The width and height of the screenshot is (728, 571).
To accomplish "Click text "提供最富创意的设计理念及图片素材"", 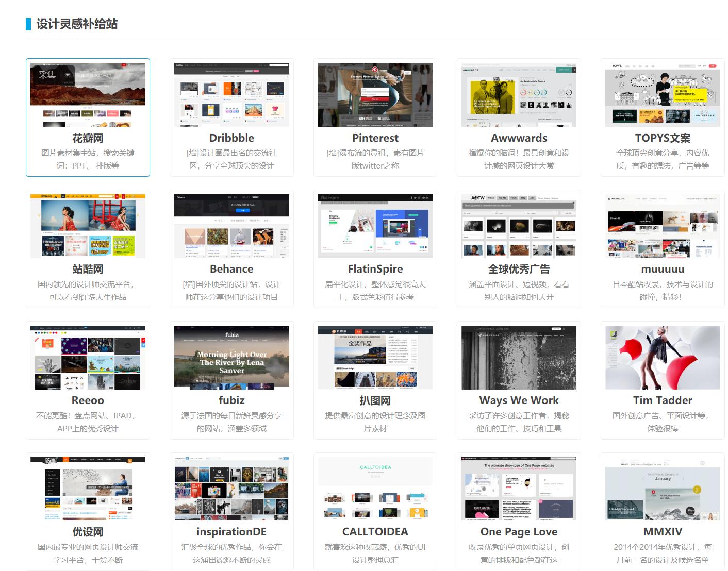I will pyautogui.click(x=375, y=422).
